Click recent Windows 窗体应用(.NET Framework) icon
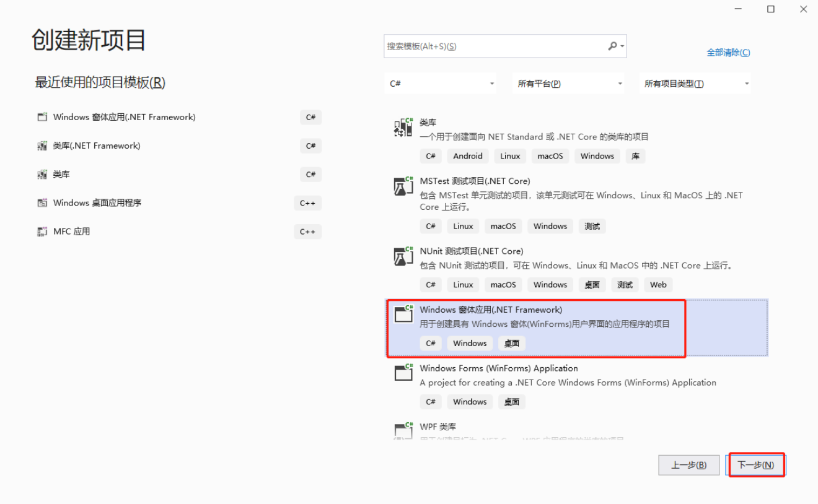818x504 pixels. [x=42, y=117]
